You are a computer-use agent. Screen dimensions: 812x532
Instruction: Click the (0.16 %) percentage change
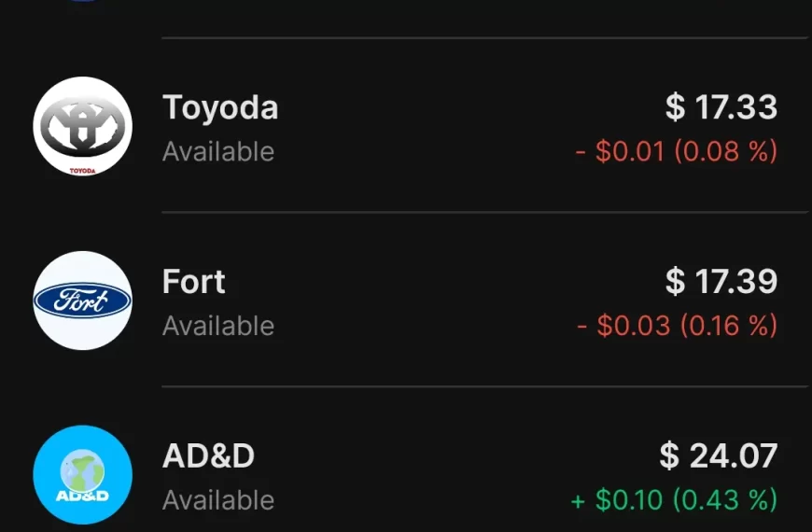[x=728, y=326]
